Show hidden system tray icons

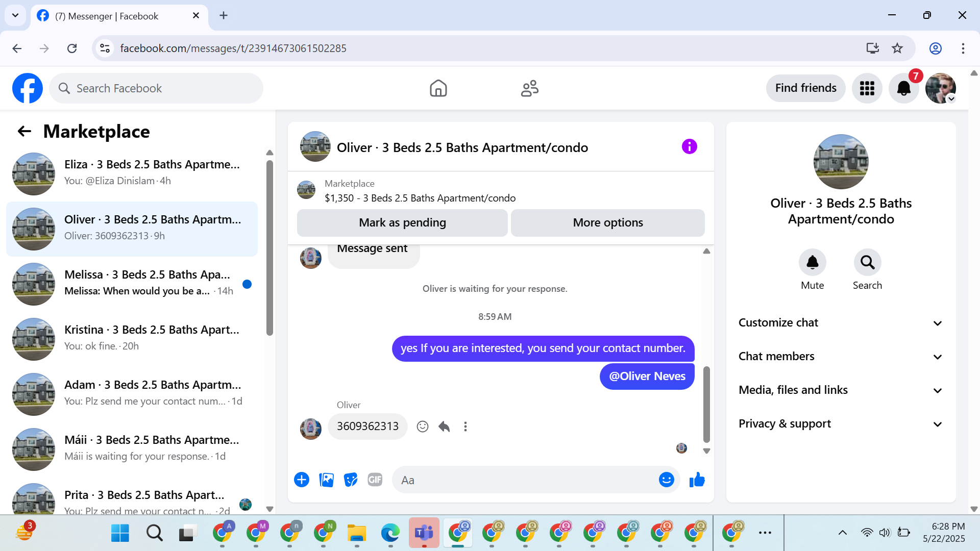tap(843, 533)
